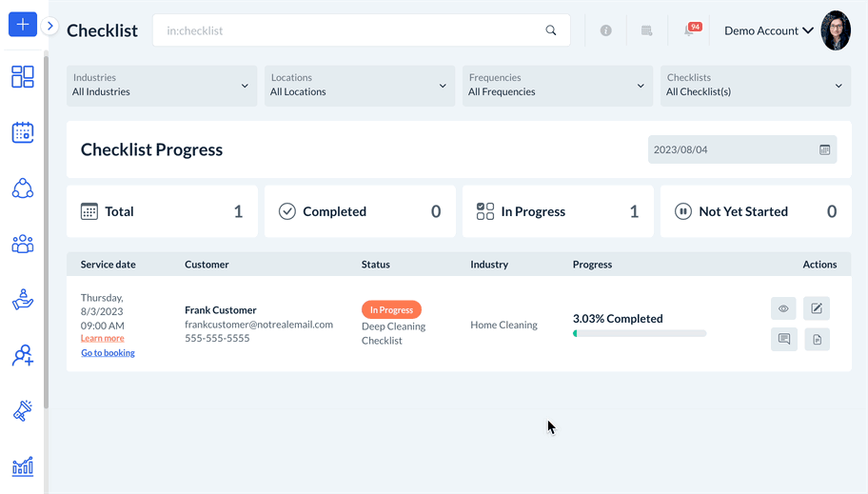Open the bar chart reports icon
This screenshot has width=868, height=494.
pos(23,466)
